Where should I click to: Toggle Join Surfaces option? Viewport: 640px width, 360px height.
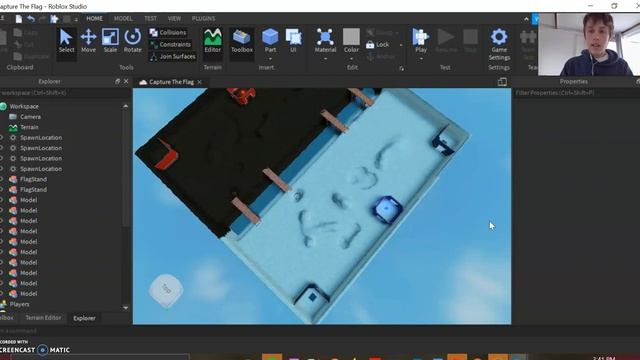click(x=172, y=57)
